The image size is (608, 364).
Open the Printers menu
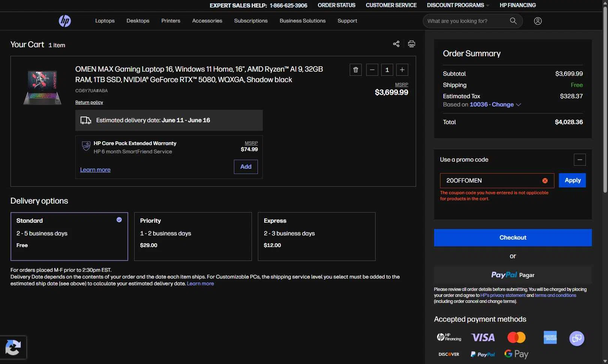171,21
